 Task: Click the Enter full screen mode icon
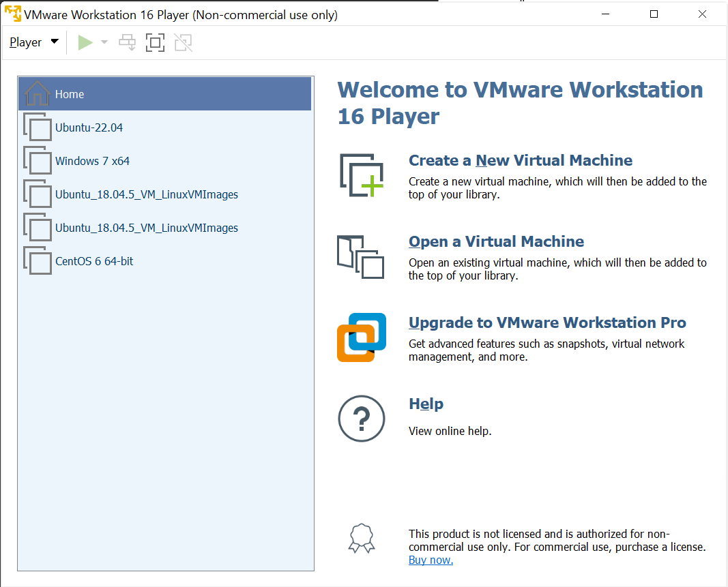(155, 42)
